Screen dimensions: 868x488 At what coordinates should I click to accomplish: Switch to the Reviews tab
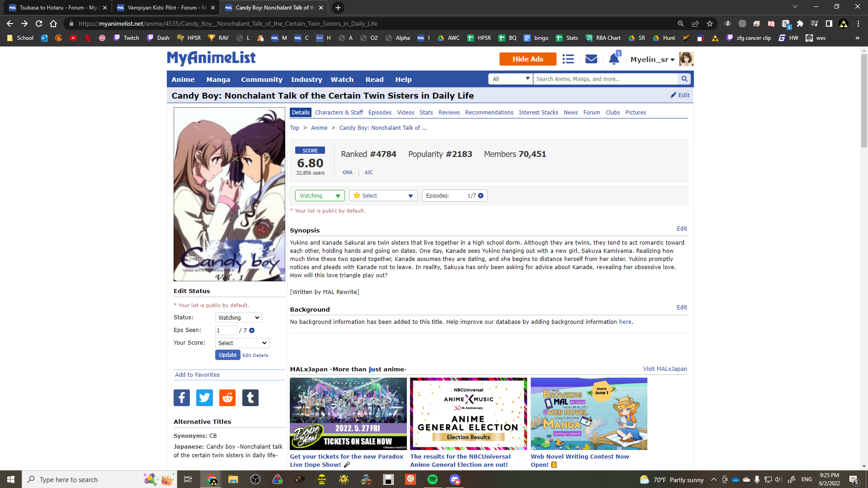(449, 113)
